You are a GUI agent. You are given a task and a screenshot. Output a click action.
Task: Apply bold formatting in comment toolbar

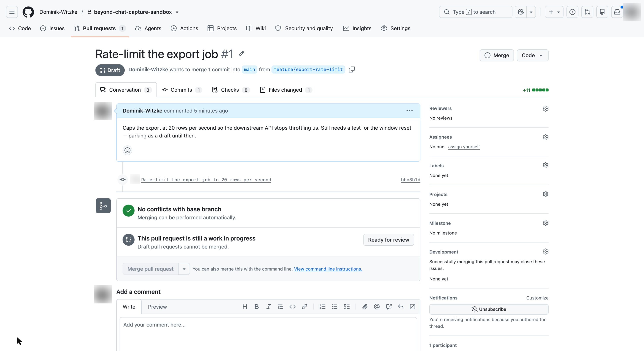coord(257,307)
